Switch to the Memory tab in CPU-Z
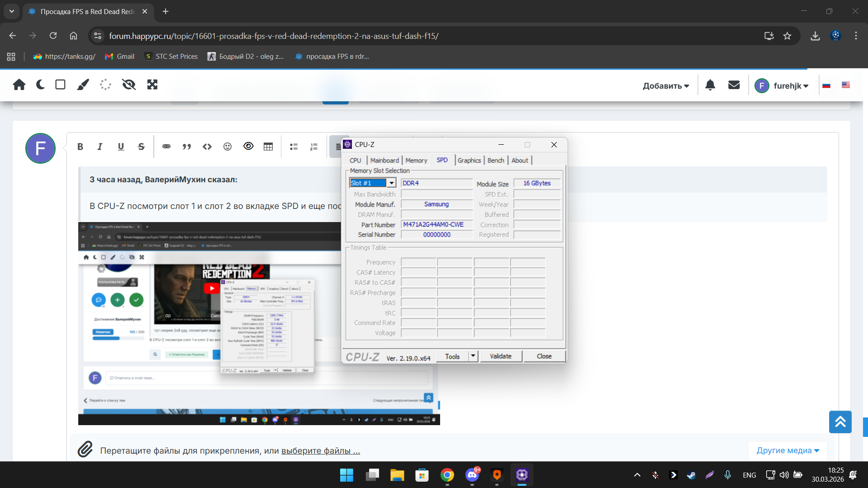The height and width of the screenshot is (488, 868). point(416,161)
